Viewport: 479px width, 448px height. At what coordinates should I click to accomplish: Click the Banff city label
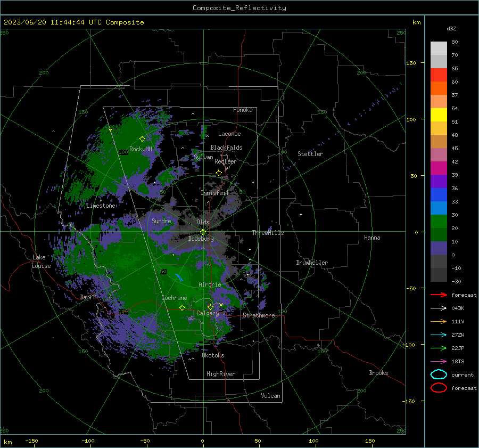click(88, 297)
